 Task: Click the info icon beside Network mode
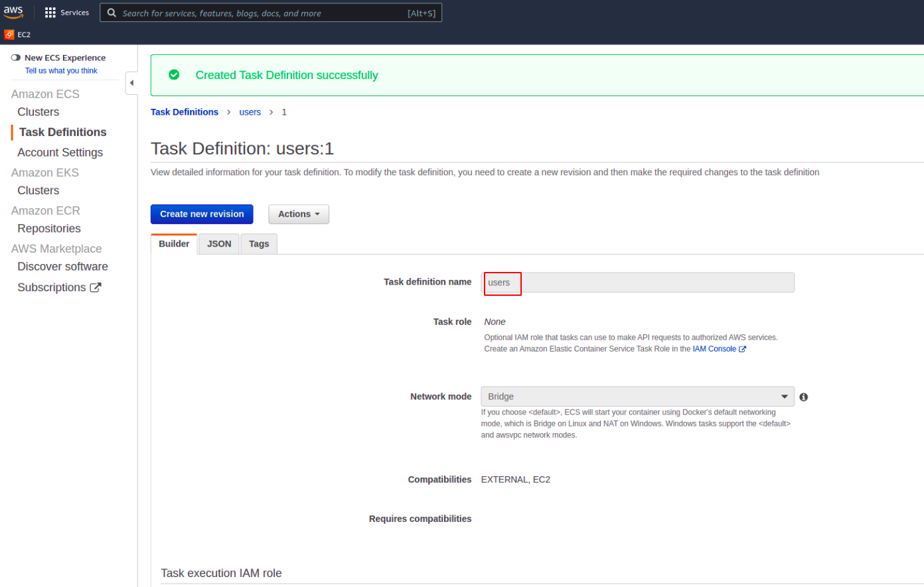[803, 396]
